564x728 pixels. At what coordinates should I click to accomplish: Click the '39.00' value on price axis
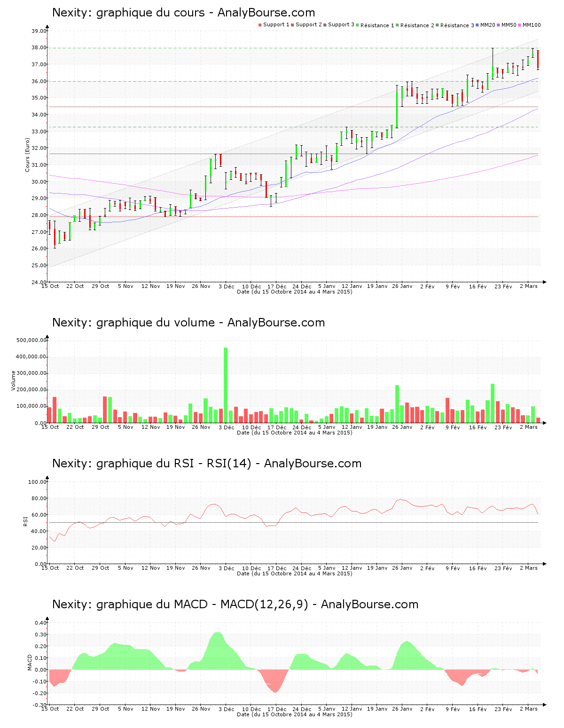point(39,31)
